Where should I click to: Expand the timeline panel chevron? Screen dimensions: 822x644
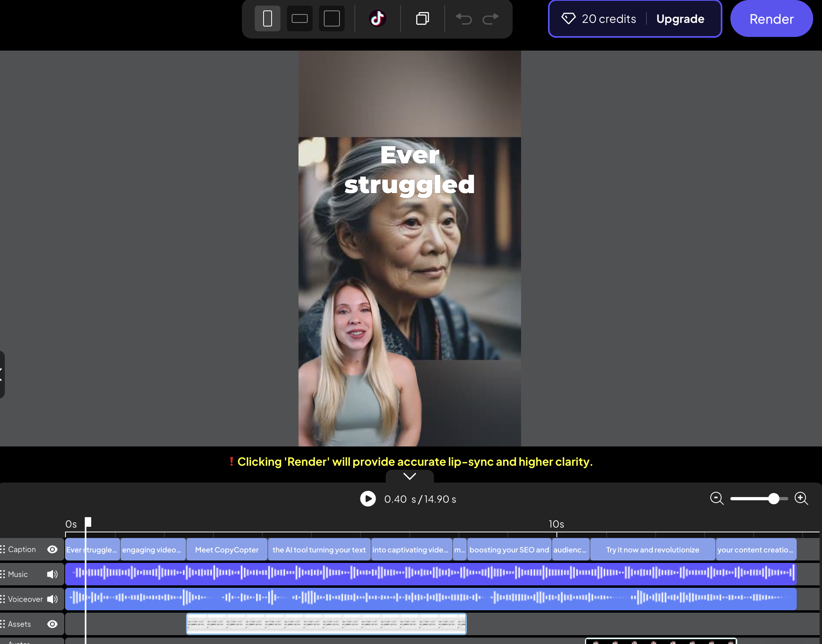pos(410,476)
